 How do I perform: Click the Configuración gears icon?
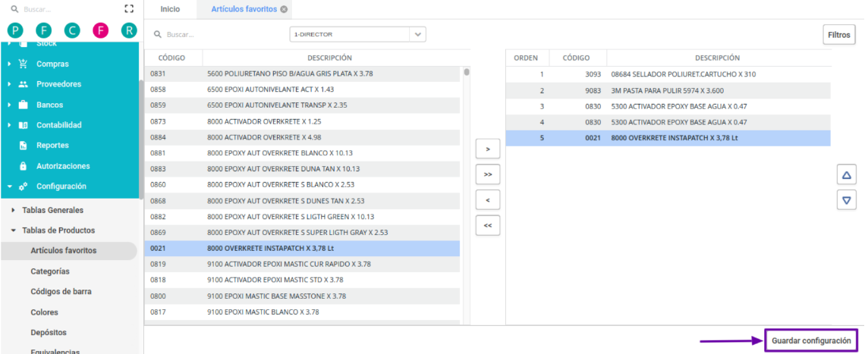click(23, 186)
